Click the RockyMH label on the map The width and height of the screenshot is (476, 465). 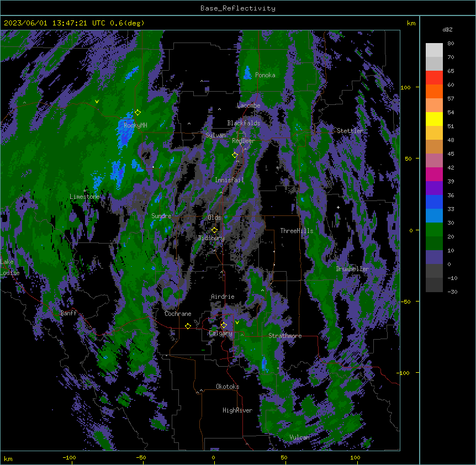(x=135, y=125)
